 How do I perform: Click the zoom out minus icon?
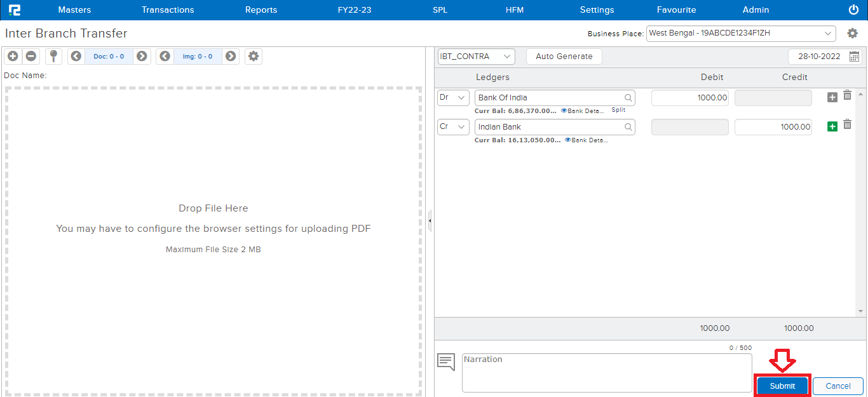coord(31,57)
